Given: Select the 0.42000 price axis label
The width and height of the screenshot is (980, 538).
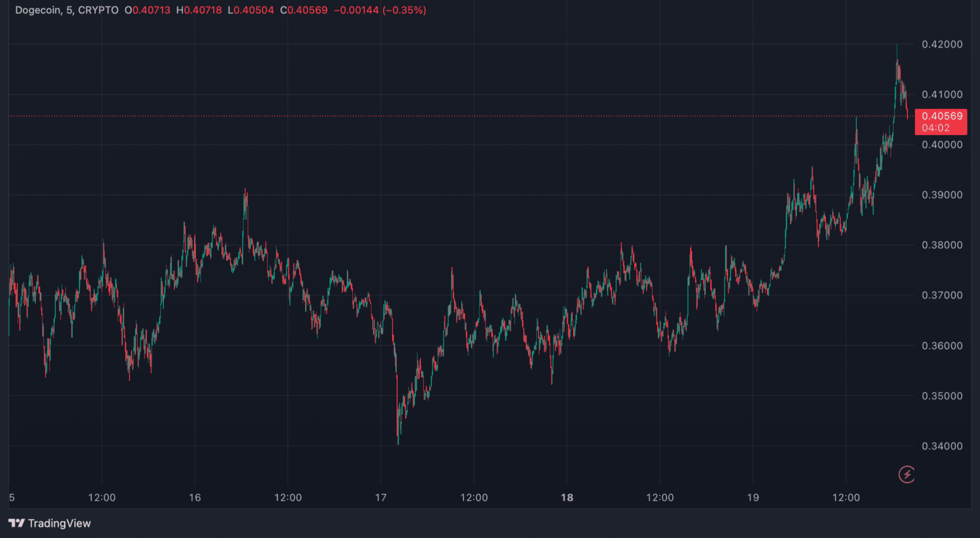Looking at the screenshot, I should point(941,44).
